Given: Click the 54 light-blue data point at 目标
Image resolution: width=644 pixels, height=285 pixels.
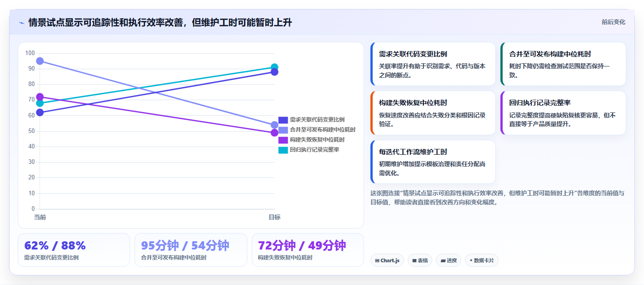Looking at the screenshot, I should 275,125.
